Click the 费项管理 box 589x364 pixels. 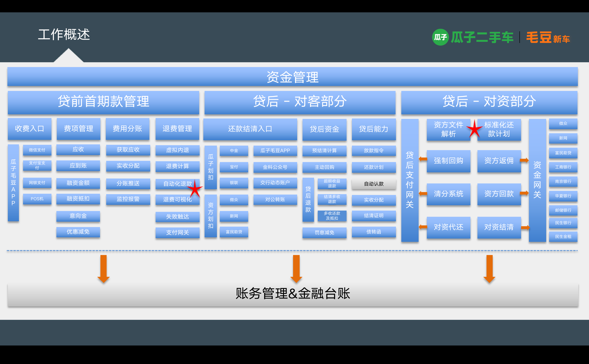tap(79, 129)
